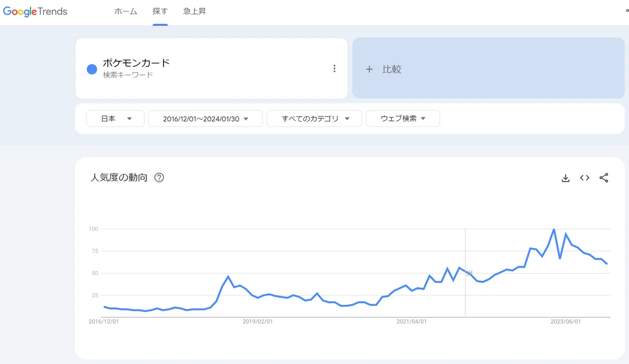
Task: Download the interest over time chart data
Action: [x=565, y=178]
